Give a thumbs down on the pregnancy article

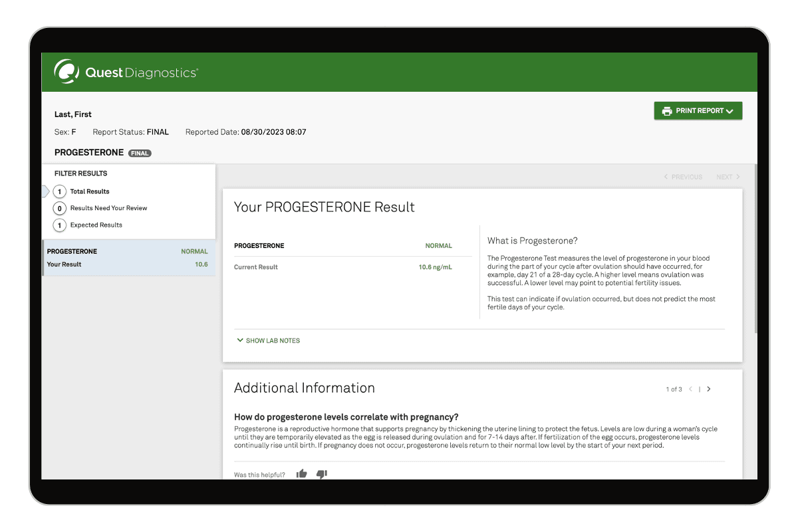(321, 474)
